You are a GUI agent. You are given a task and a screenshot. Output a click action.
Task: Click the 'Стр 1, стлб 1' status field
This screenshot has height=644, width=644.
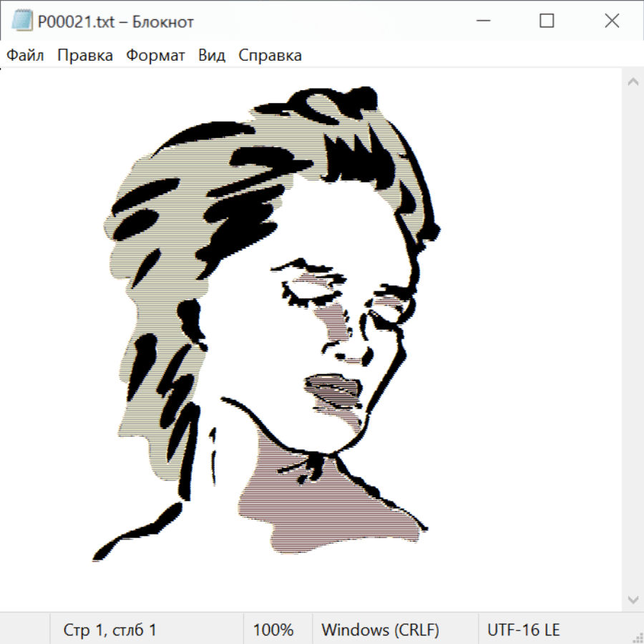110,630
